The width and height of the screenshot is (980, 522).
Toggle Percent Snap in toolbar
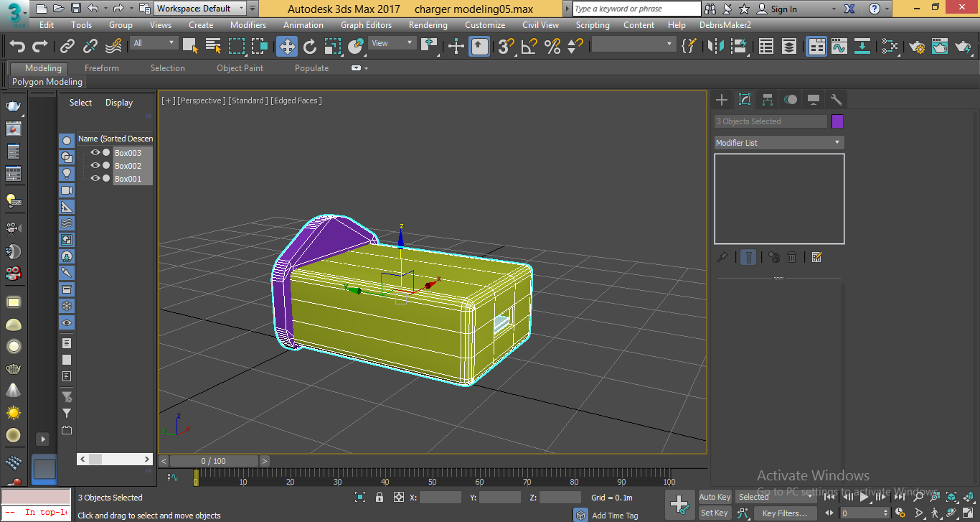(x=552, y=47)
